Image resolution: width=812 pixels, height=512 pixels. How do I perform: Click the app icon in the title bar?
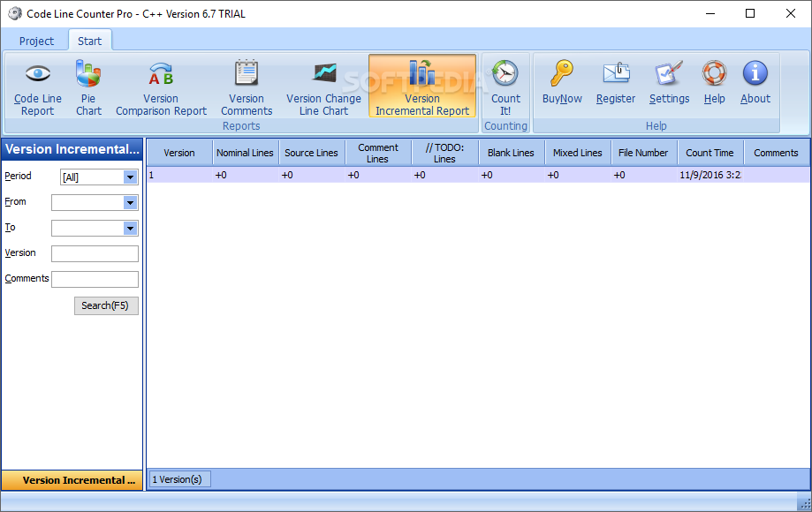point(15,13)
